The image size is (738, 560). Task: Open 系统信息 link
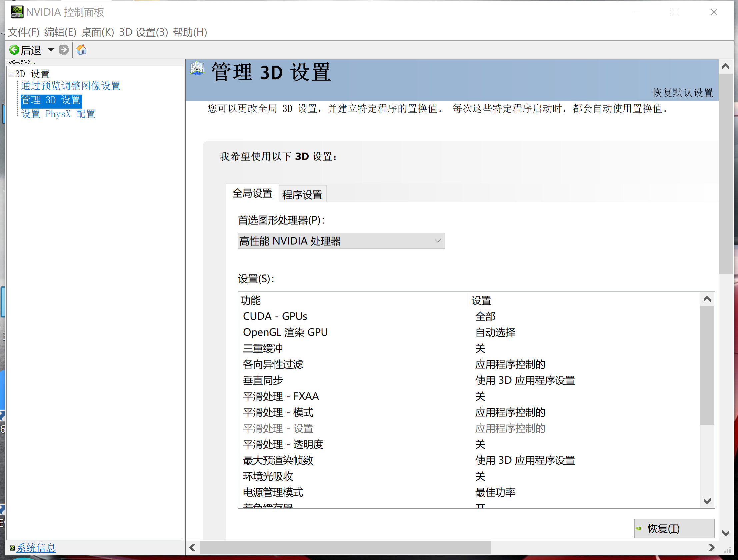coord(36,548)
